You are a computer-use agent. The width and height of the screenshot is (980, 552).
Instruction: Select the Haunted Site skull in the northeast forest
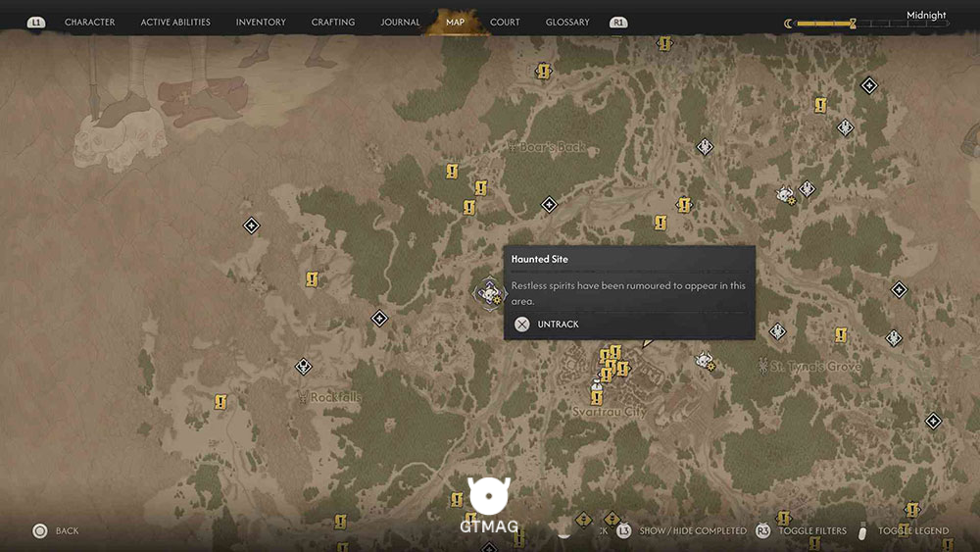point(786,195)
